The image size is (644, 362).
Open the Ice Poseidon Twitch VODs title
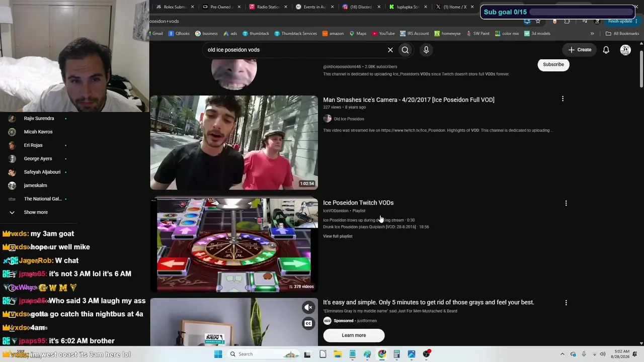click(x=358, y=203)
